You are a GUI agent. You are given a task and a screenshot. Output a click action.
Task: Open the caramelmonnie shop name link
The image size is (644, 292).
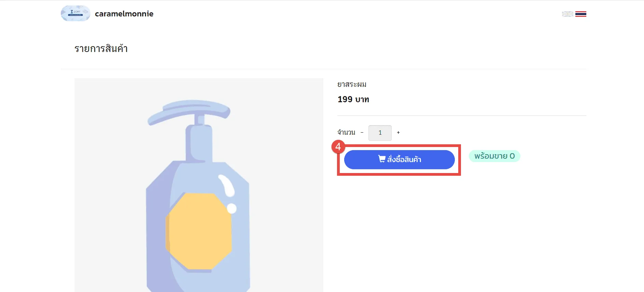[x=124, y=14]
